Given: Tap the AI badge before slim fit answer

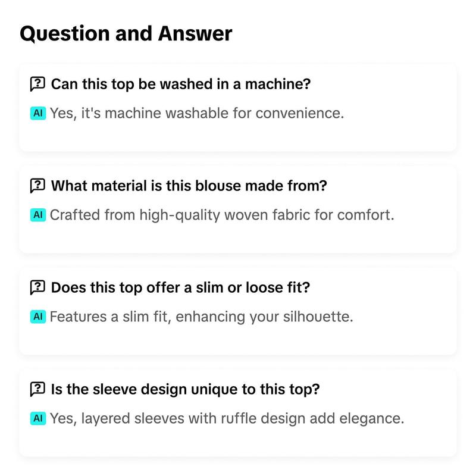Looking at the screenshot, I should (38, 317).
